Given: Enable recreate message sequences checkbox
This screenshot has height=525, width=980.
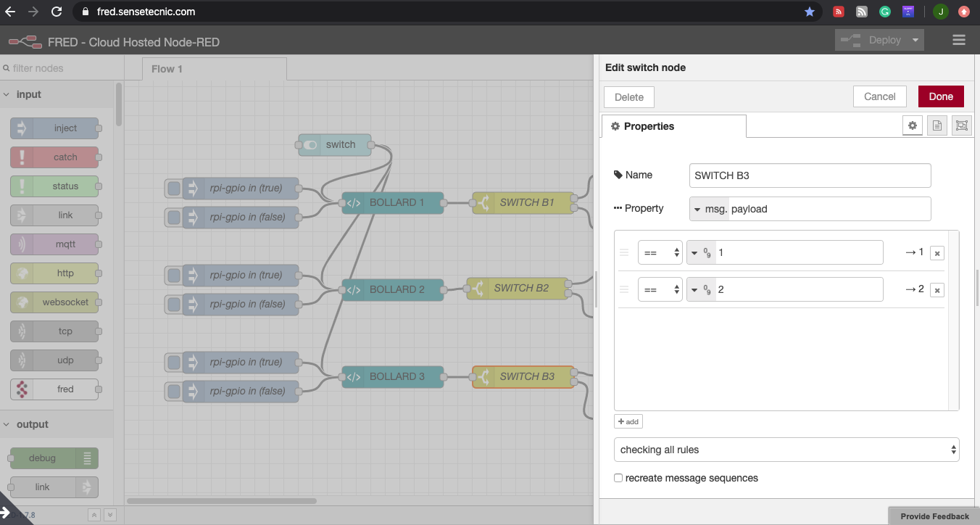Looking at the screenshot, I should coord(618,478).
